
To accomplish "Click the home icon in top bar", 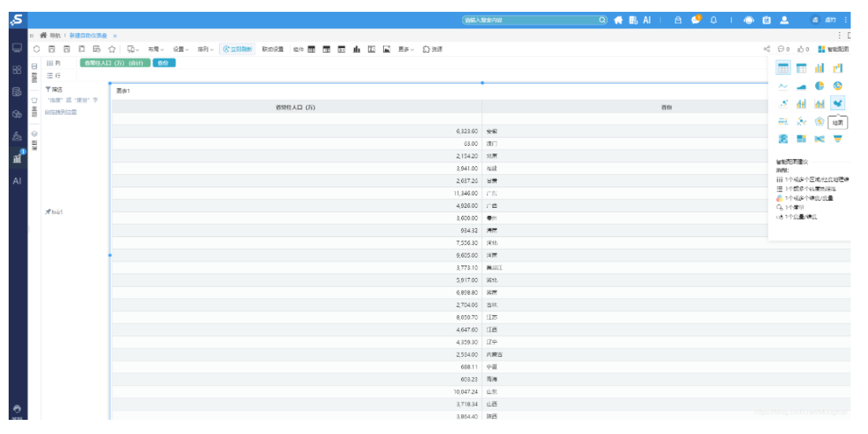I will click(x=618, y=20).
